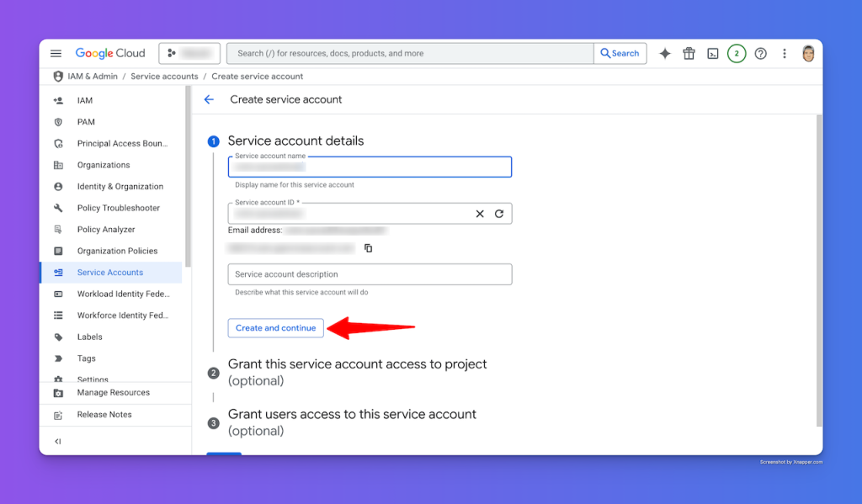Screen dimensions: 862x504
Task: Activate Cloud Shell terminal icon
Action: pos(713,53)
